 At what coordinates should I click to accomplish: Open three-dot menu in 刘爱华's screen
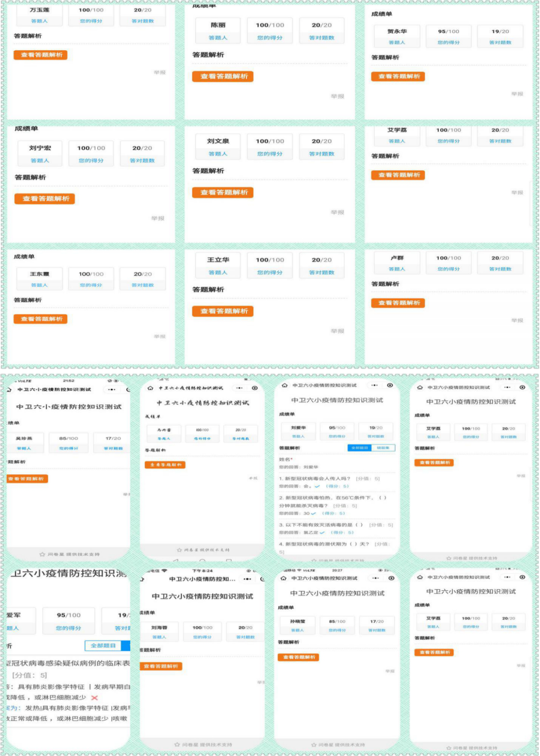click(x=374, y=385)
